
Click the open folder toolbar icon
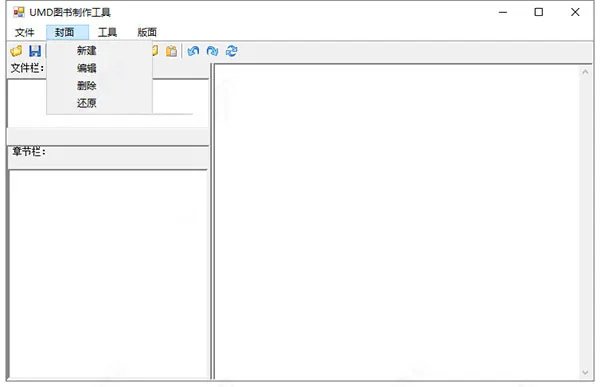[16, 51]
